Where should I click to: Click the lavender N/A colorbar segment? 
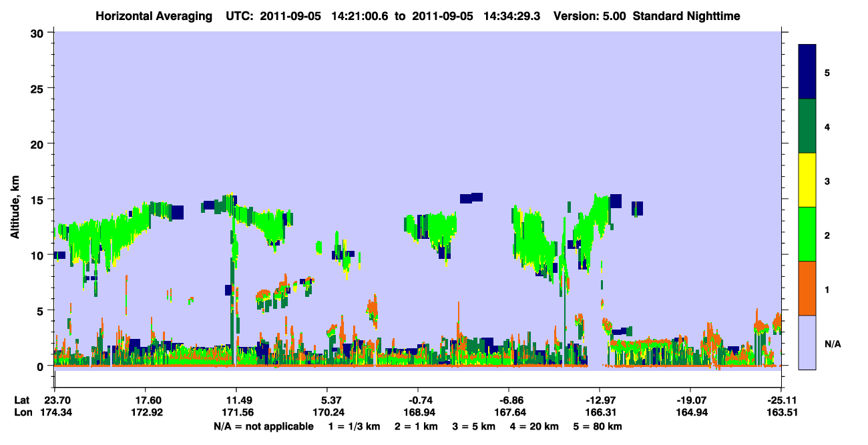(808, 342)
